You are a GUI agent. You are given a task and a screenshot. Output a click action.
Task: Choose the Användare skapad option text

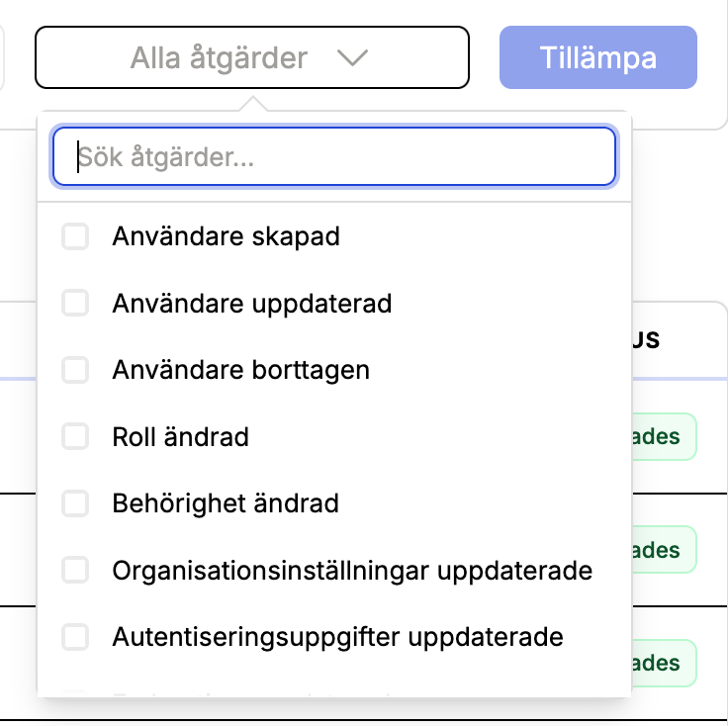[226, 236]
